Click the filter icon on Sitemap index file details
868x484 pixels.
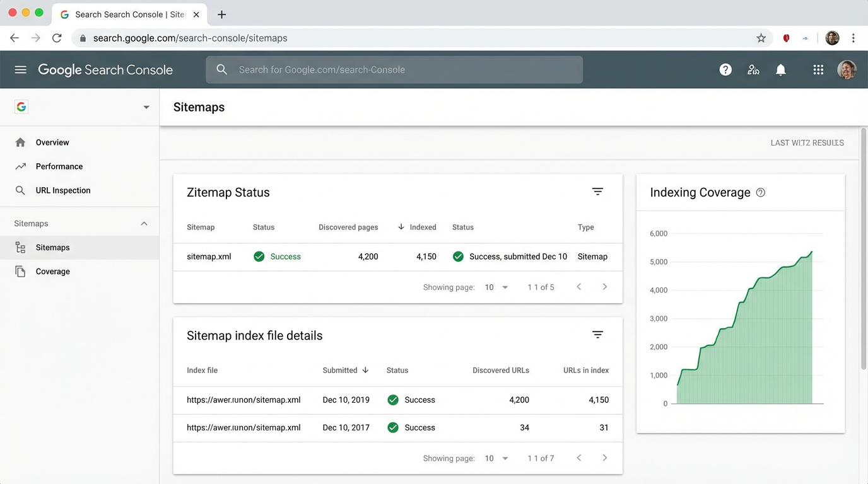[x=597, y=334]
